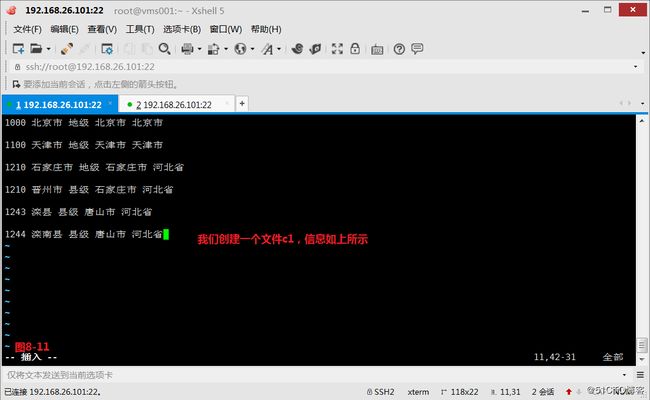Image resolution: width=650 pixels, height=400 pixels.
Task: Click terminal scrollbar down arrow
Action: pyautogui.click(x=642, y=359)
